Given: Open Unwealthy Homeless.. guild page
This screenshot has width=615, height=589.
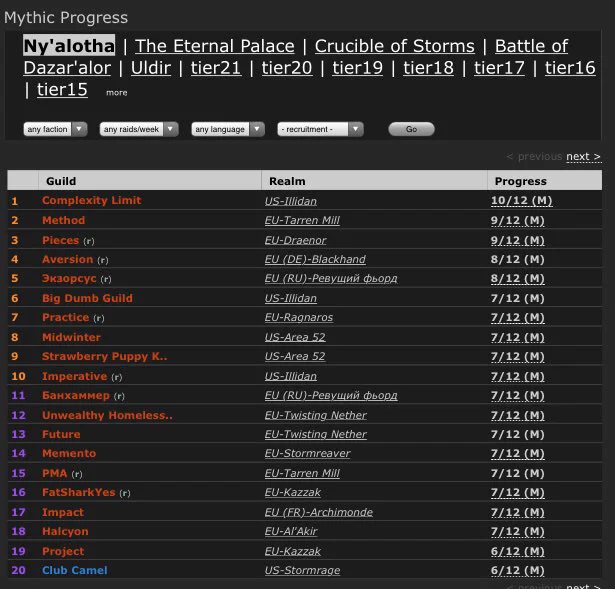Looking at the screenshot, I should point(107,415).
